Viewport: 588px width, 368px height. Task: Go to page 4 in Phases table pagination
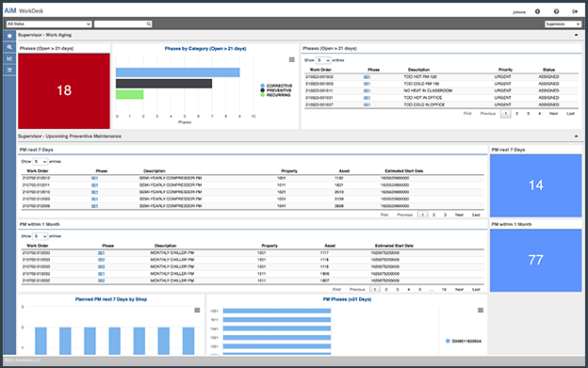tap(539, 114)
